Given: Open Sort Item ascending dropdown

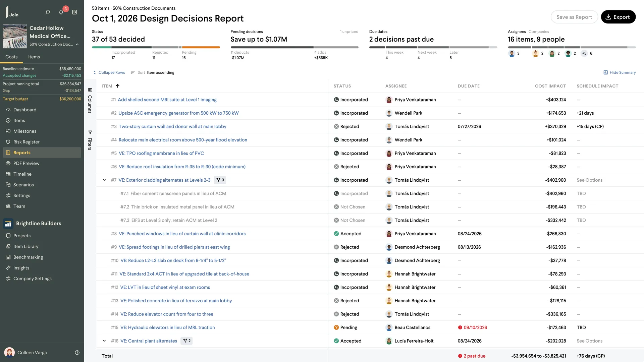Looking at the screenshot, I should 153,72.
